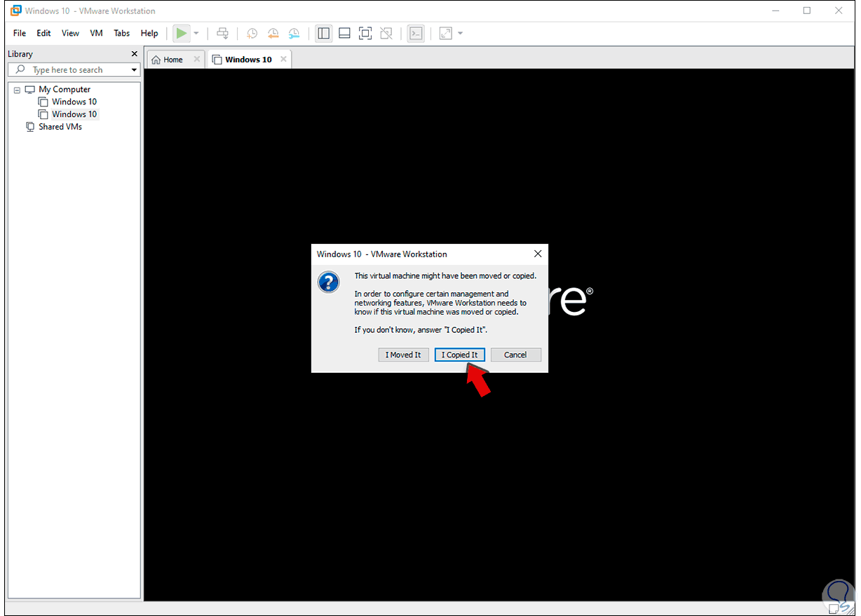The image size is (861, 616).
Task: Click the Unity mode toolbar icon
Action: point(386,33)
